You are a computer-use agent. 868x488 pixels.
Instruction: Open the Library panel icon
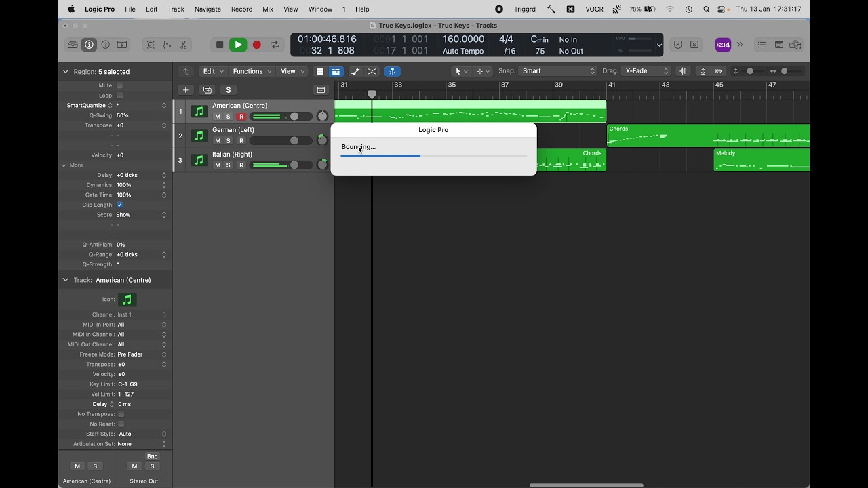(73, 45)
